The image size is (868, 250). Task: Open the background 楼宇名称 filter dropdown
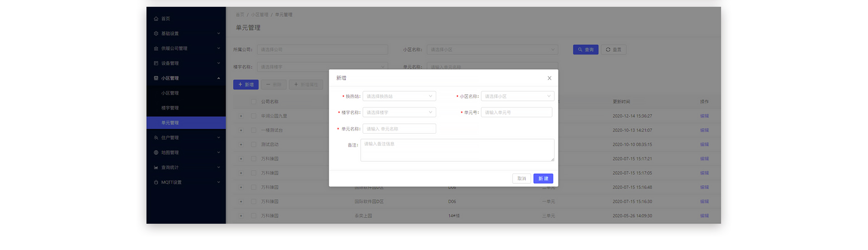322,67
